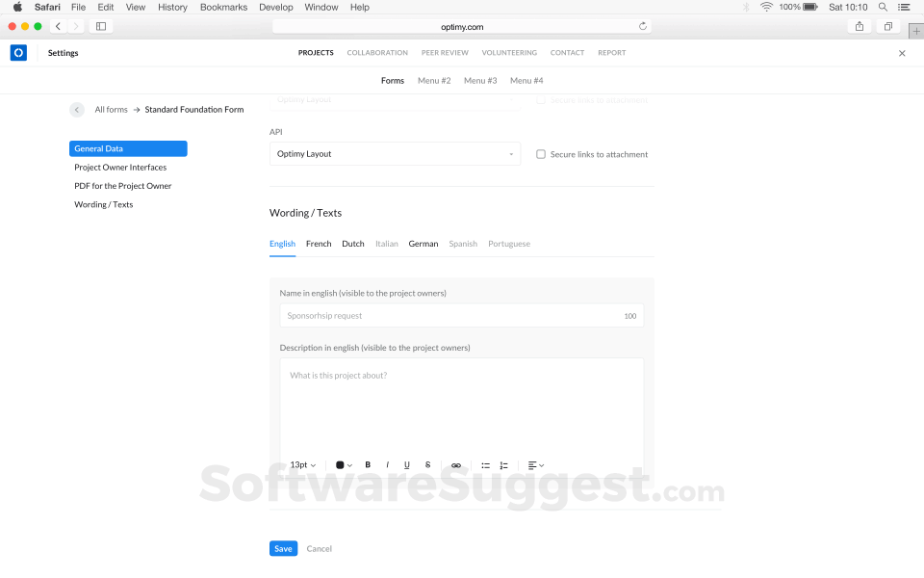This screenshot has height=578, width=924.
Task: Open the Safari File menu
Action: click(78, 7)
